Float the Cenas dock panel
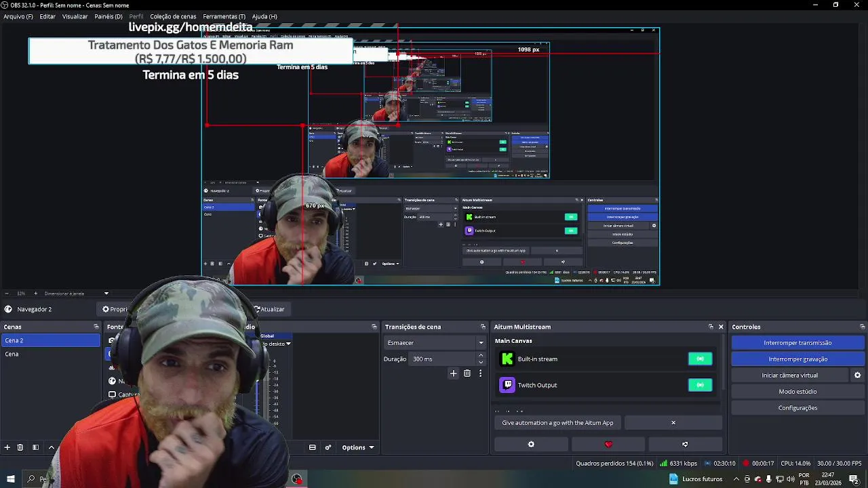Viewport: 868px width, 488px height. tap(96, 327)
